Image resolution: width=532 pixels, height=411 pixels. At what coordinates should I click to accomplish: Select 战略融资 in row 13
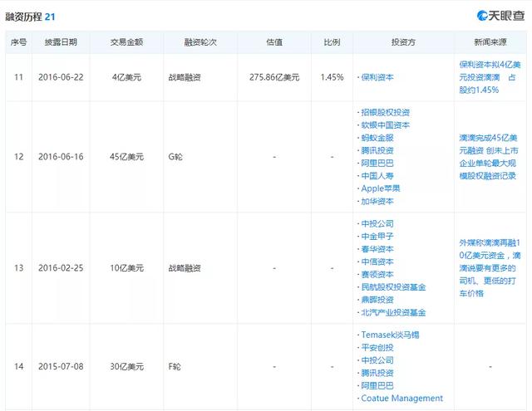coord(185,268)
